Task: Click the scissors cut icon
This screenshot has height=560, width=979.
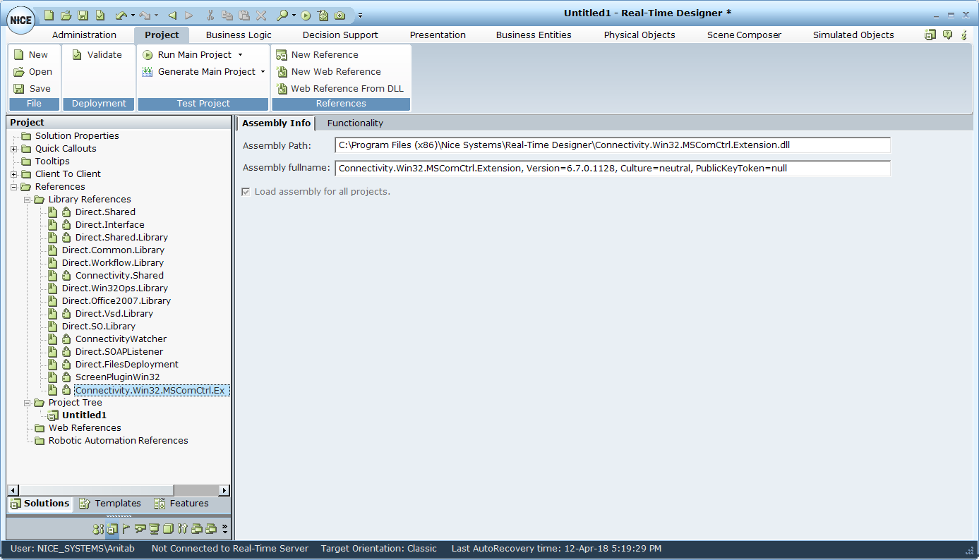Action: click(210, 15)
